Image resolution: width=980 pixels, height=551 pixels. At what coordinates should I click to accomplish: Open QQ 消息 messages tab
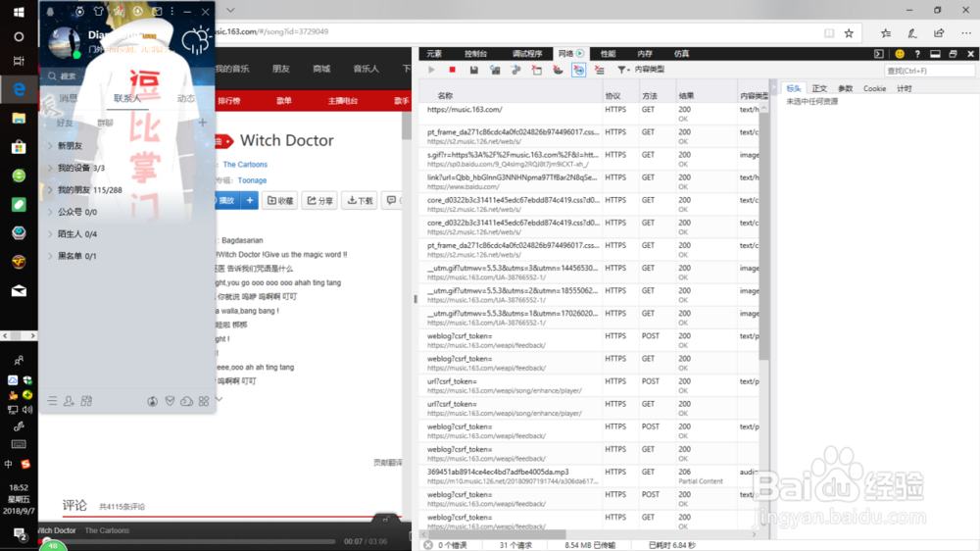(x=69, y=98)
